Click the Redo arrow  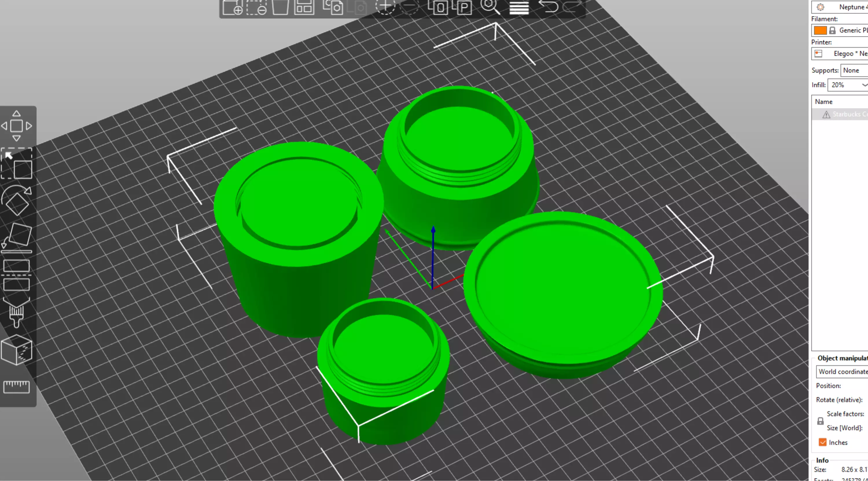572,6
